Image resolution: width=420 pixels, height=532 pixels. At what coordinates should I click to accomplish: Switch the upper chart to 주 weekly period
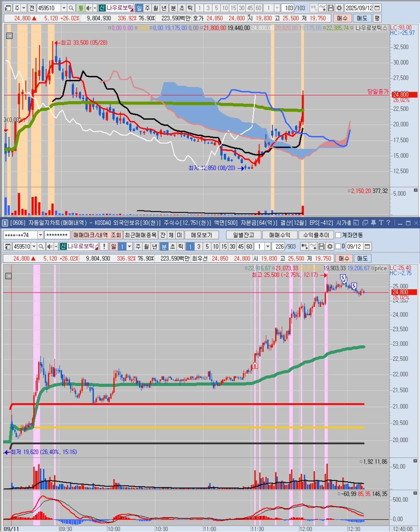[x=147, y=8]
